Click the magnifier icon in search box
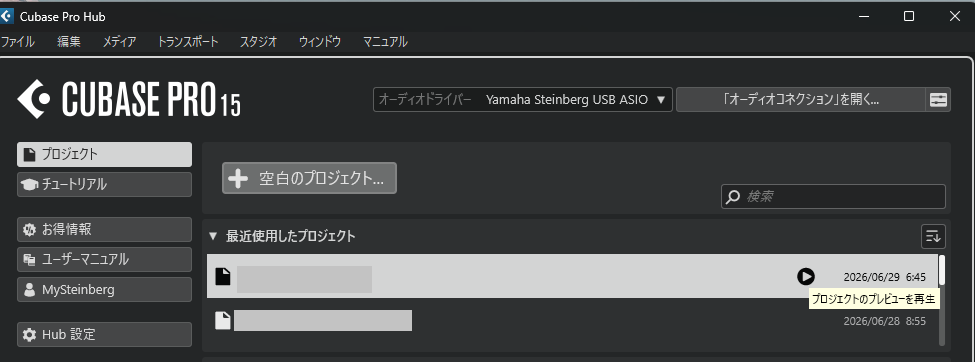This screenshot has width=975, height=362. pos(734,197)
